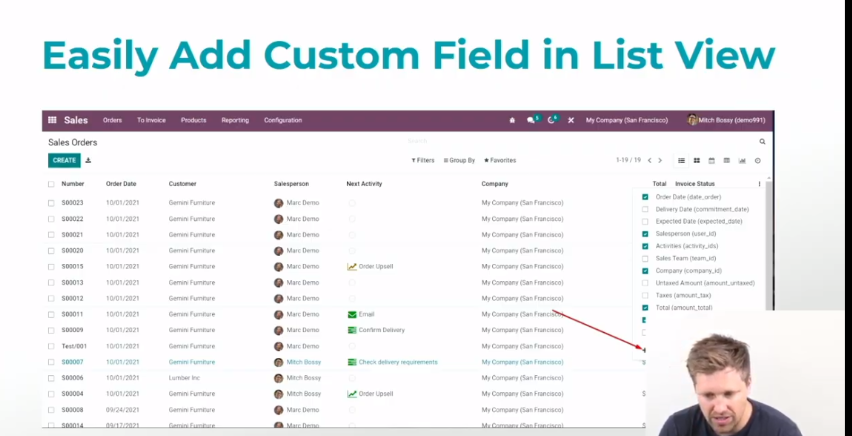Screen dimensions: 852x436
Task: Check Expected Date (expected_date) column option
Action: pyautogui.click(x=645, y=221)
